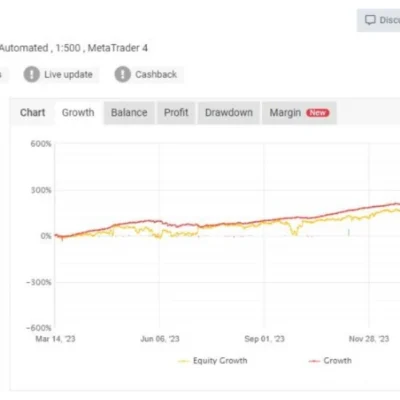Open the Discuss button
400x400 pixels.
(379, 20)
